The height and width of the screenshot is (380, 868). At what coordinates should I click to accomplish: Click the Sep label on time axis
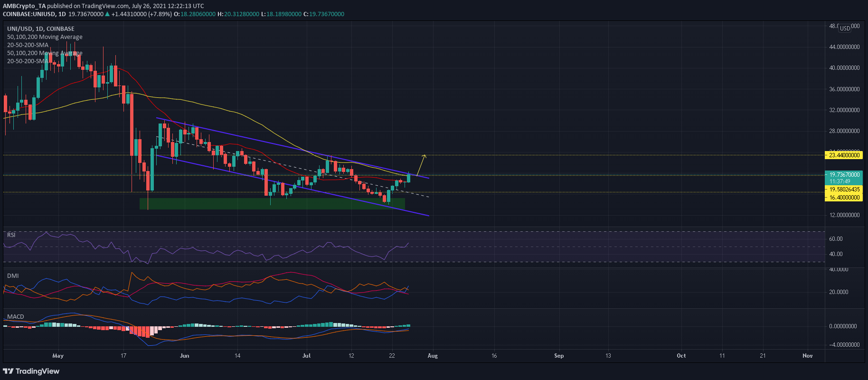point(559,356)
